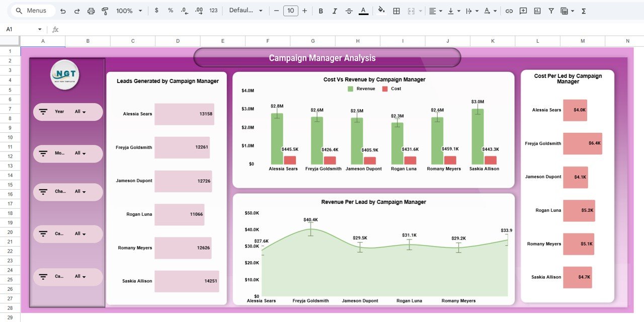Create a filter using the funnel icon
The height and width of the screenshot is (322, 644).
pos(551,10)
